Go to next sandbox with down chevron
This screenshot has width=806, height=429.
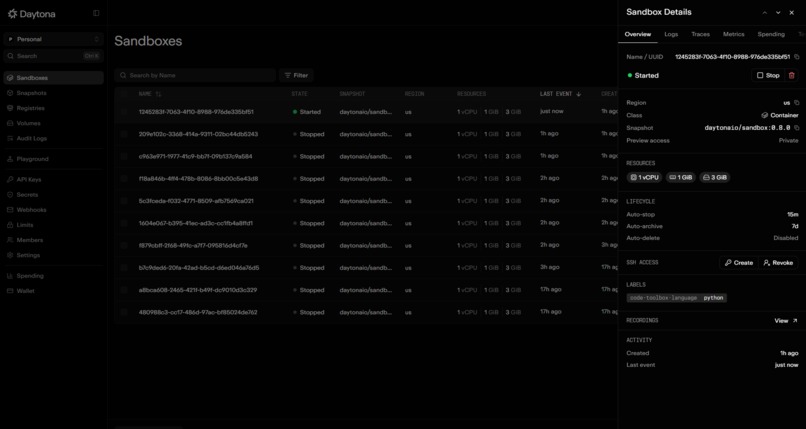[x=778, y=13]
